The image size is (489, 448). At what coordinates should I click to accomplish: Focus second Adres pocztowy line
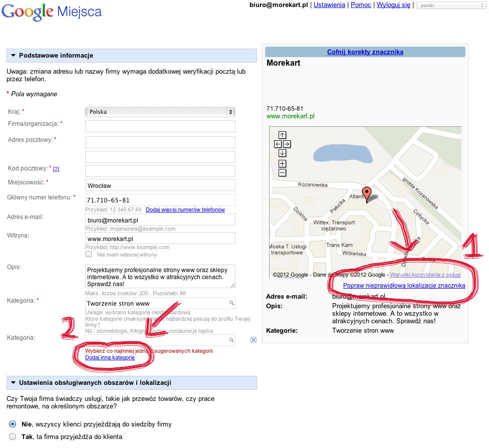tap(160, 157)
